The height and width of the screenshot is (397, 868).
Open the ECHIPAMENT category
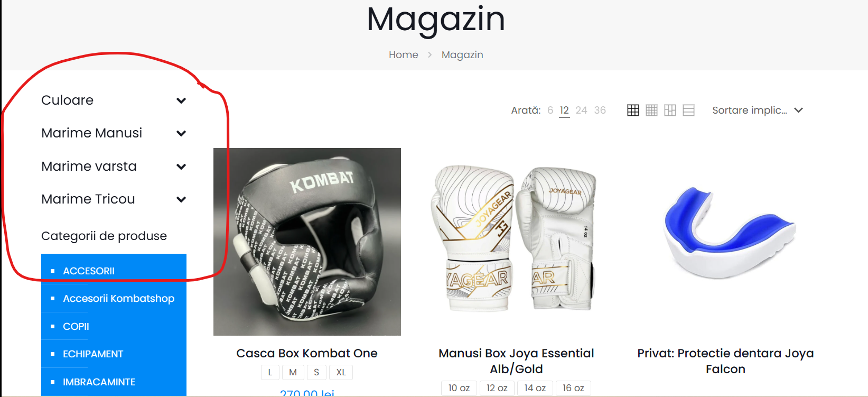tap(93, 354)
